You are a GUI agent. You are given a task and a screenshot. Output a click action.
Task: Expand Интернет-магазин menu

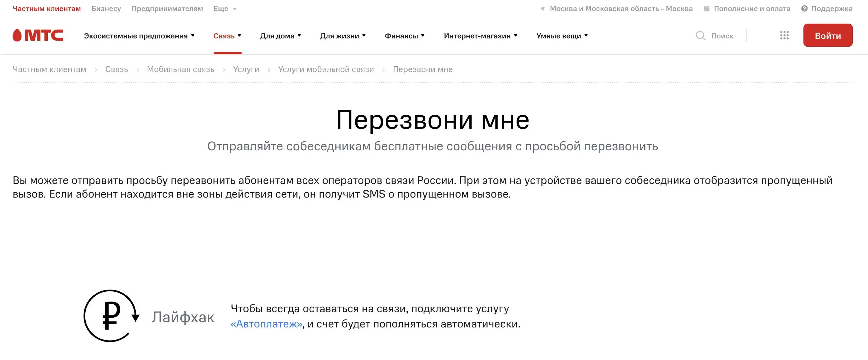click(481, 36)
